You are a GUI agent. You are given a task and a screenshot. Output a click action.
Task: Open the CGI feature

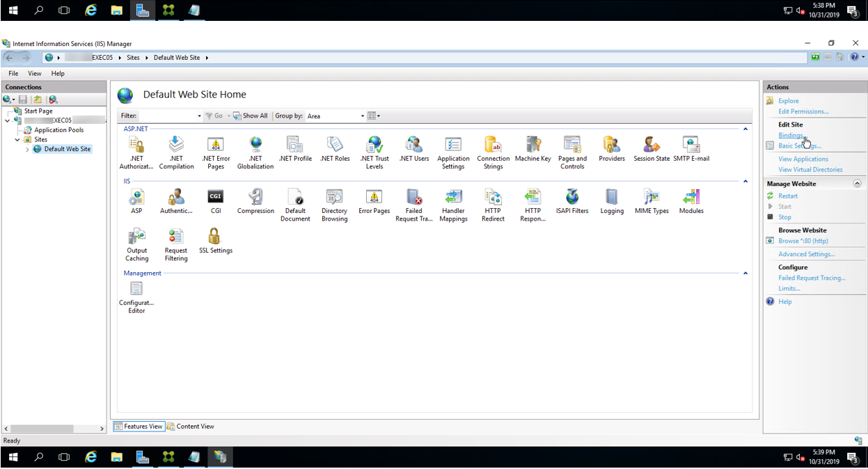216,201
